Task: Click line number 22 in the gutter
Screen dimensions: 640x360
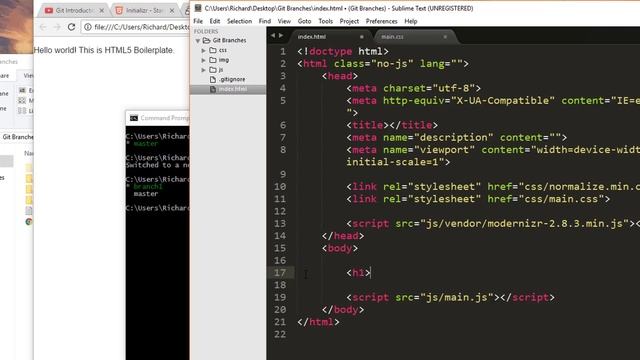Action: coord(280,334)
